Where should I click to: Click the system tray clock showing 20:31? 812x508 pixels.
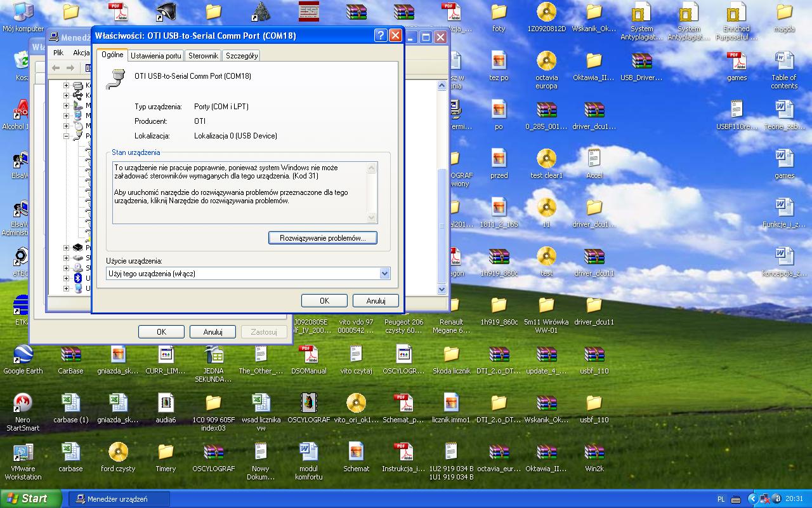794,499
